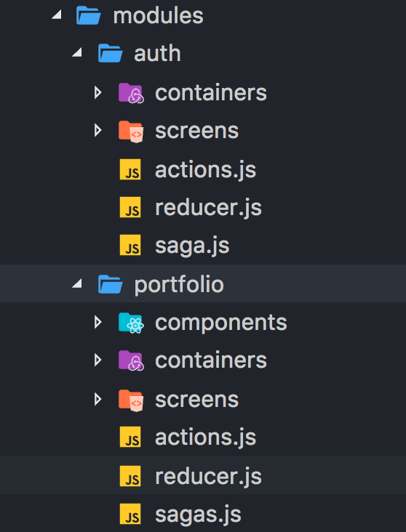Click the purple Redux containers icon under auth

pos(131,93)
